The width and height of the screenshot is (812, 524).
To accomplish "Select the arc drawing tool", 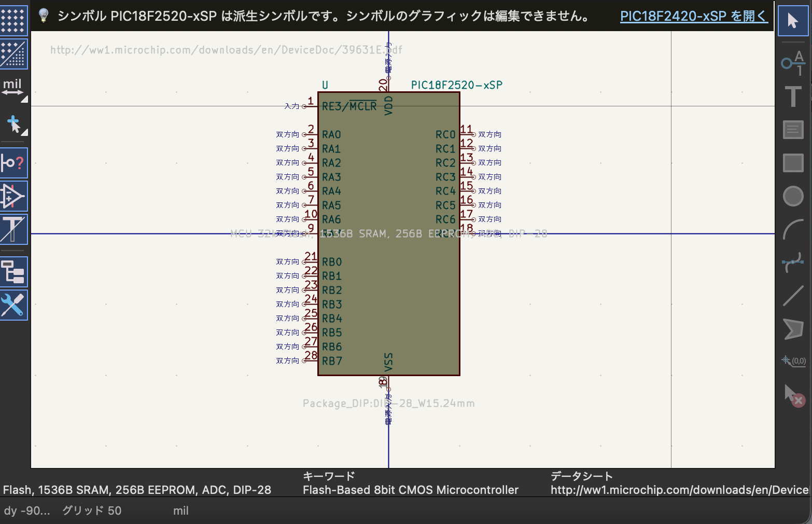I will (x=793, y=229).
